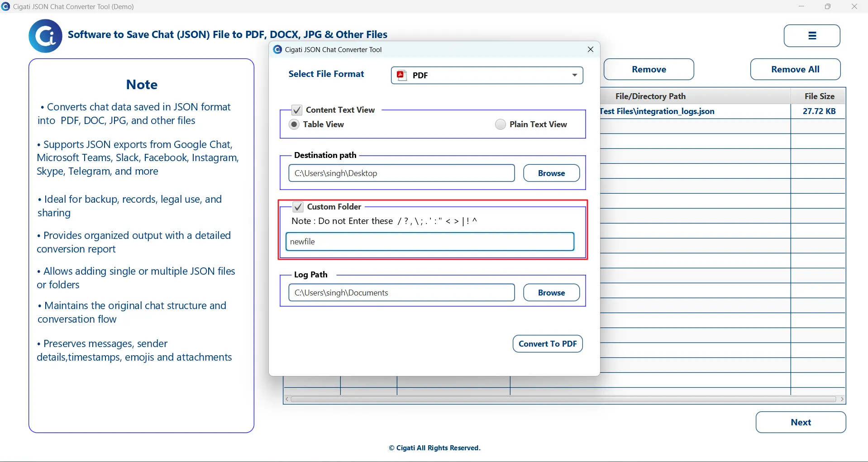868x462 pixels.
Task: Click the PDF icon in format selector
Action: pos(401,75)
